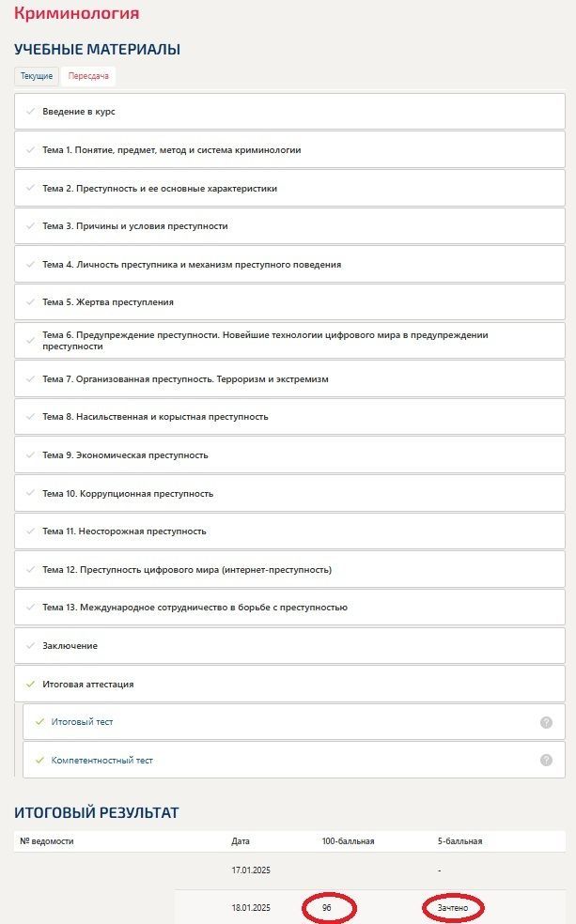576x924 pixels.
Task: Expand Тема 1. Понятие, предмет, метод section
Action: click(x=289, y=149)
